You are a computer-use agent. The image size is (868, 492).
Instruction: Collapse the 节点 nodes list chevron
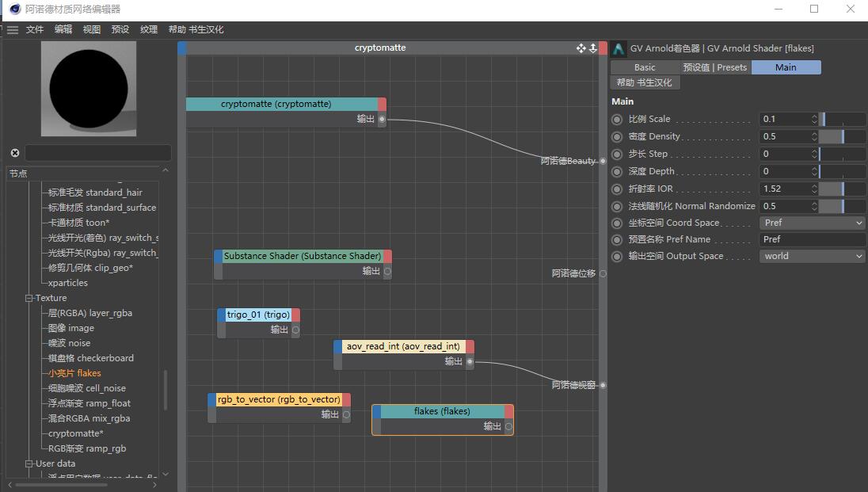(165, 170)
